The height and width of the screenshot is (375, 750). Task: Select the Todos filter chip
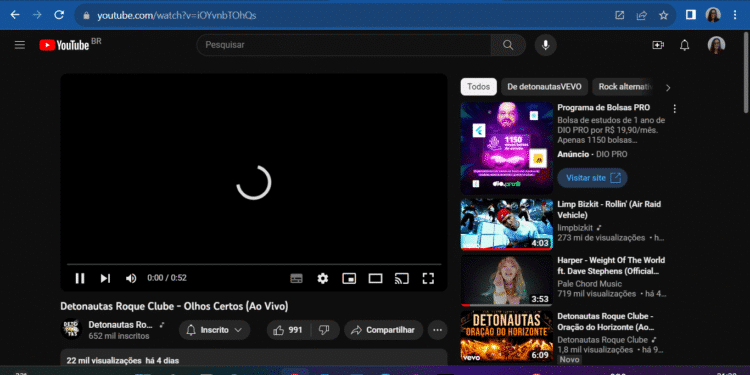click(479, 87)
